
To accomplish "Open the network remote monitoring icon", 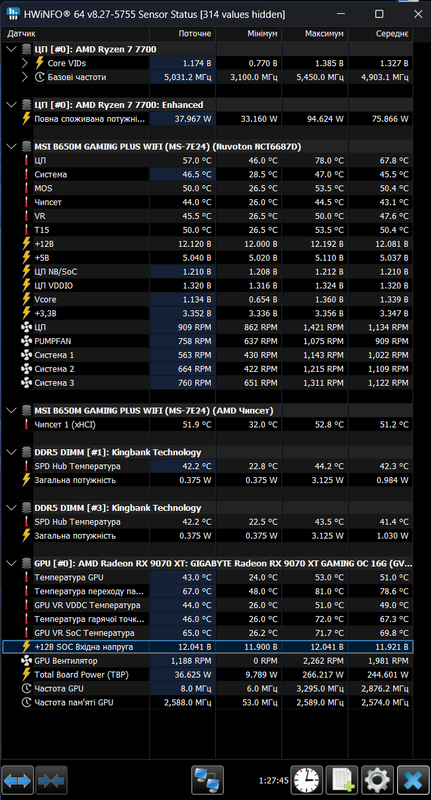I will 208,780.
